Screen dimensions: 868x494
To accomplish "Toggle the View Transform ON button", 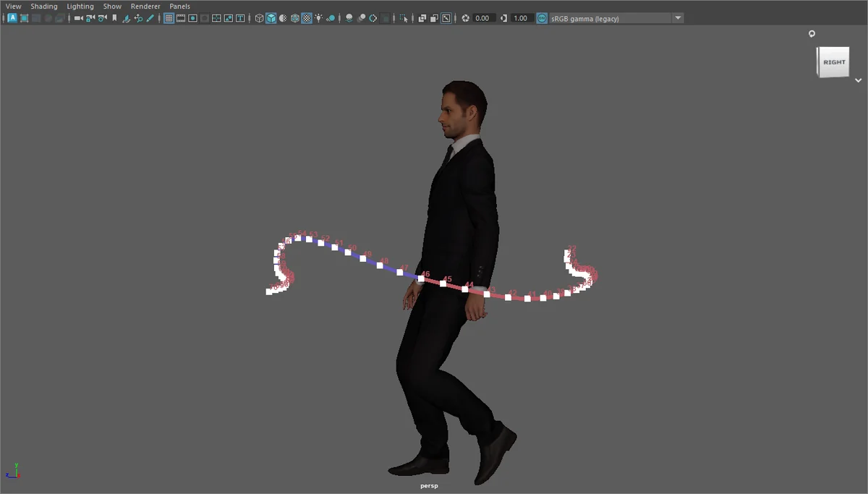I will coord(542,18).
